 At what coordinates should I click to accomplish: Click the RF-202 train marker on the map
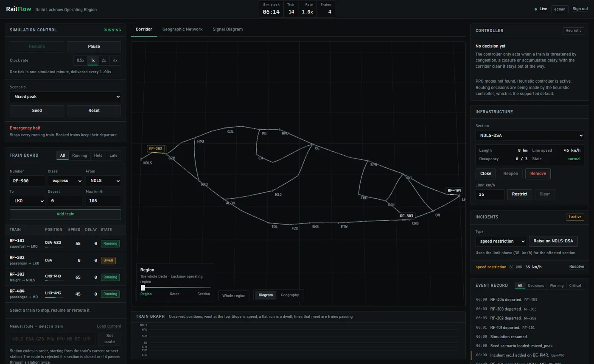(x=156, y=149)
